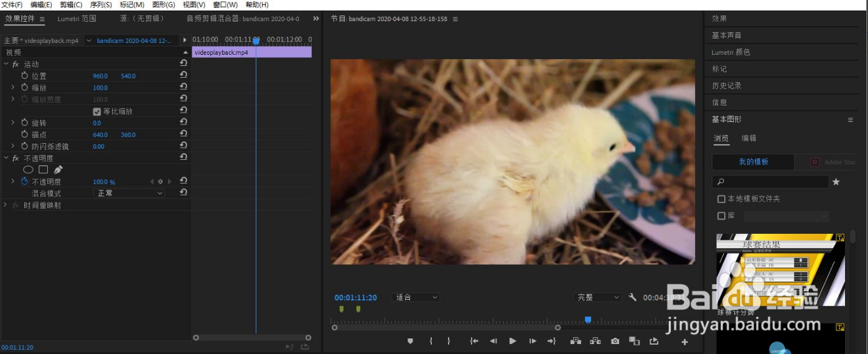Click the export share arrow icon in transport bar

coord(654,341)
